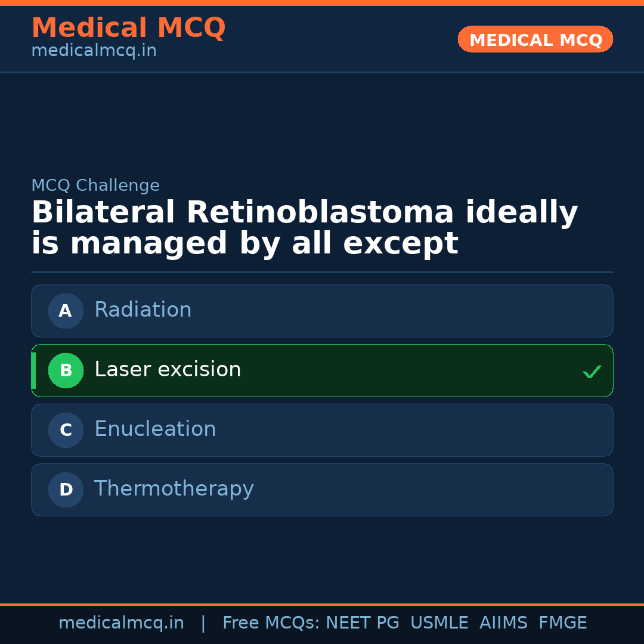This screenshot has width=644, height=644.
Task: Open the Medical MCQ header title
Action: point(128,28)
